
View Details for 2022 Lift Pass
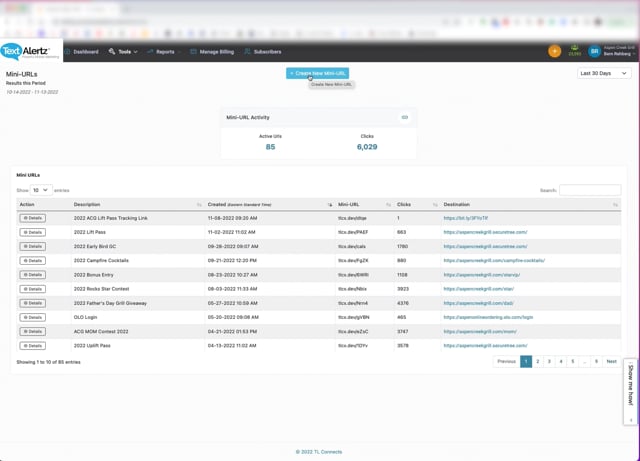pos(32,232)
